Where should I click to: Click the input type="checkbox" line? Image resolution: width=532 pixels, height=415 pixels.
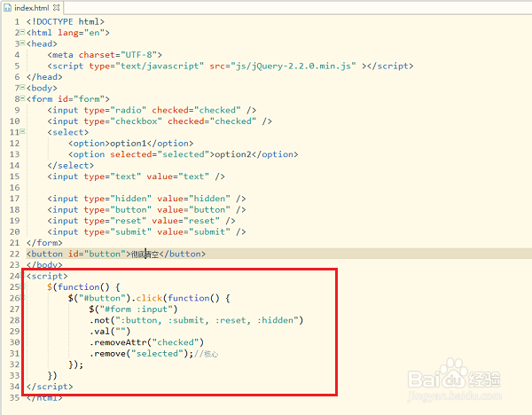pyautogui.click(x=160, y=121)
